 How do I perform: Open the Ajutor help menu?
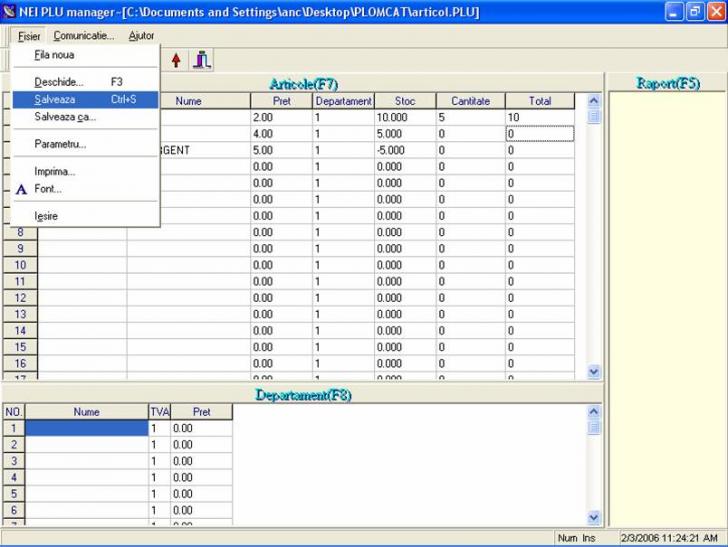(141, 36)
